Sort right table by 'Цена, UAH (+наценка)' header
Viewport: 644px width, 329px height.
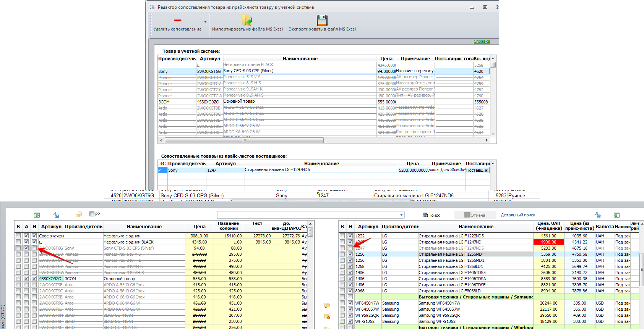coord(549,226)
